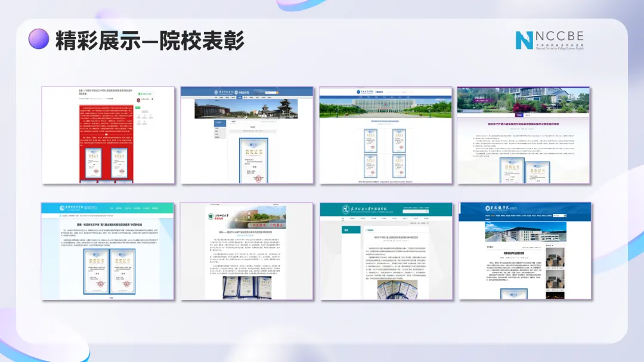This screenshot has height=362, width=644.
Task: Click the NCCBE logo text
Action: click(x=559, y=36)
